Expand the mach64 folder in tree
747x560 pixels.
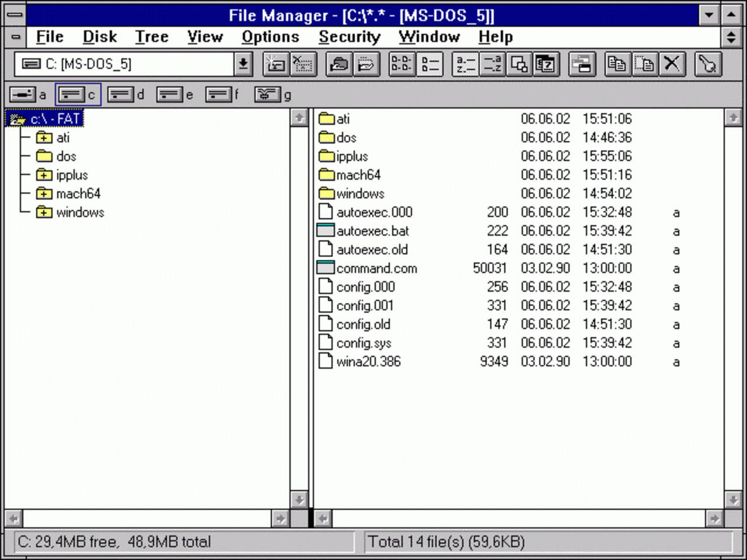tap(44, 194)
